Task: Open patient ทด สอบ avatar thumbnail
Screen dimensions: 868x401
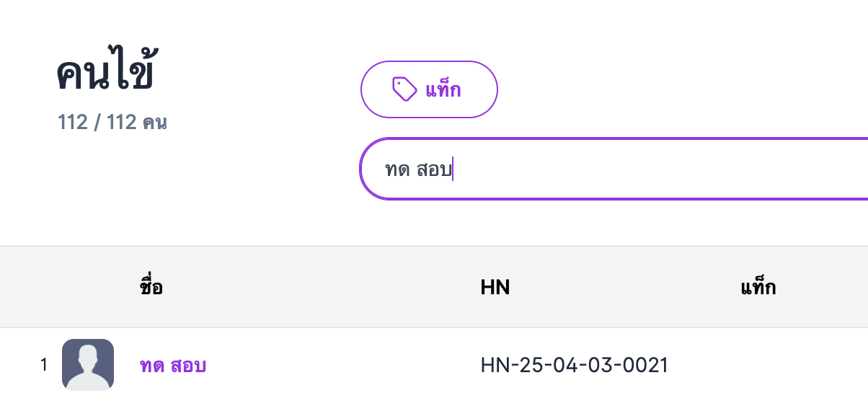Action: click(x=88, y=365)
